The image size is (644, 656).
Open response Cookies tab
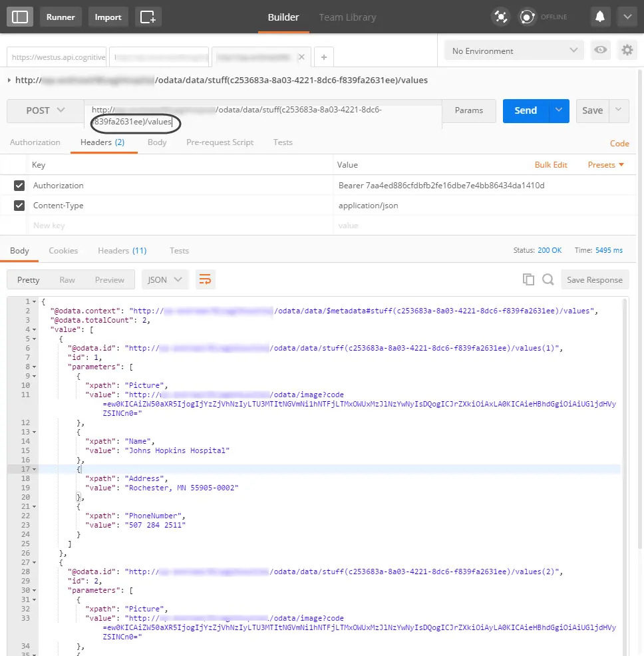point(63,251)
